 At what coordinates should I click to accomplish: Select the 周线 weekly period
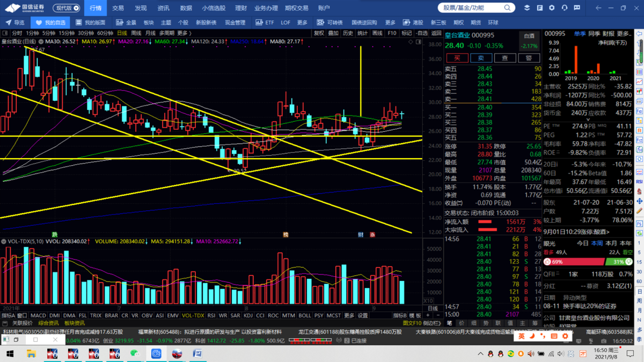point(136,33)
